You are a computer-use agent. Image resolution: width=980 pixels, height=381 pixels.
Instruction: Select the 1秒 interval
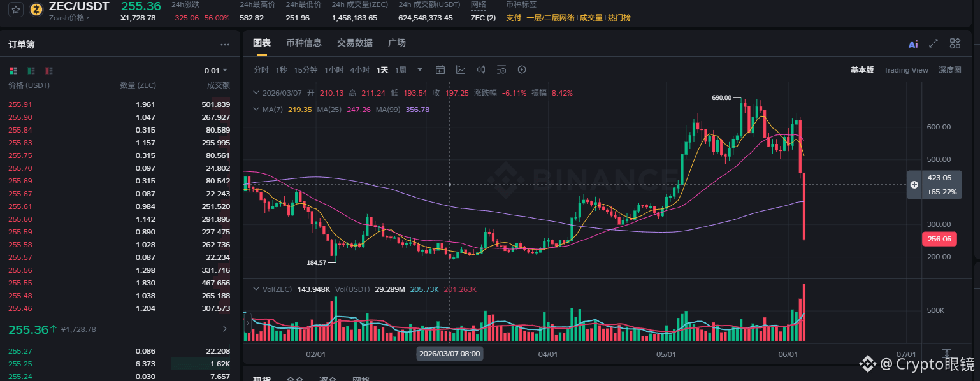point(281,69)
